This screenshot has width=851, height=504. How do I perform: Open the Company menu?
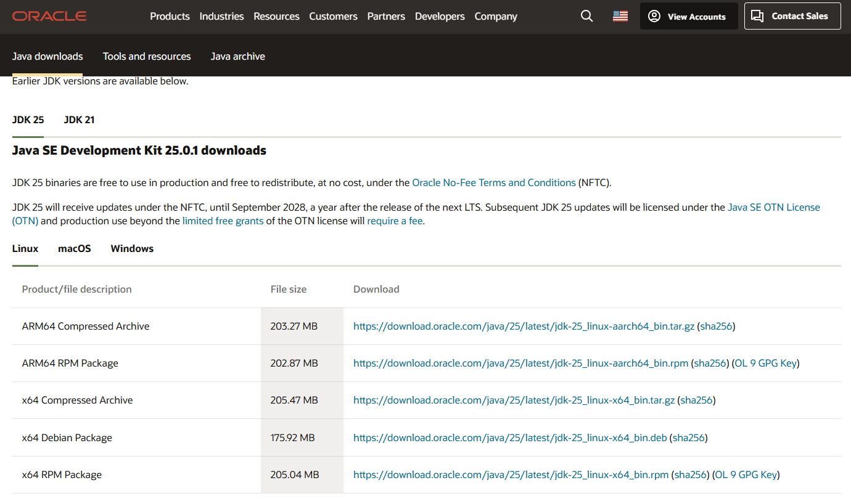(x=496, y=17)
